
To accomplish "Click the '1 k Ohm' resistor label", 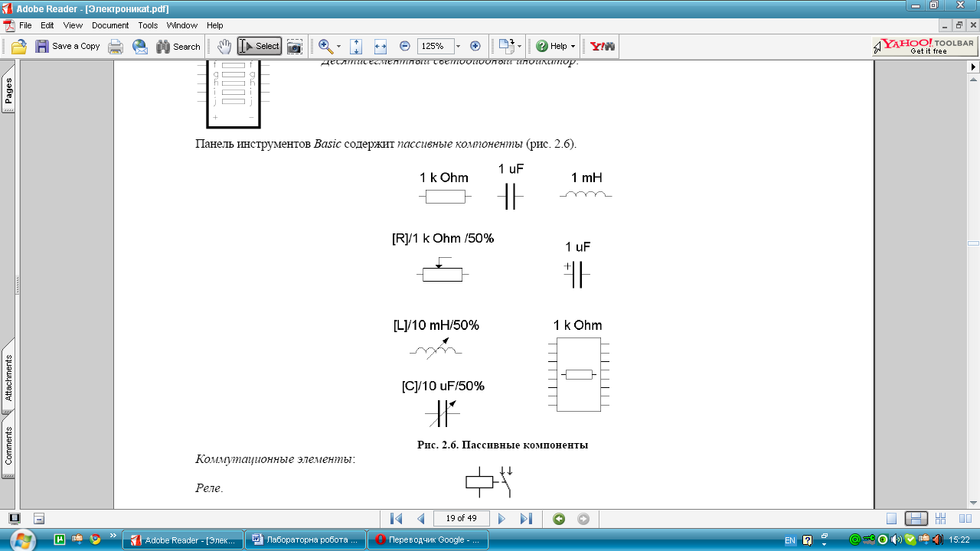I will [x=444, y=178].
